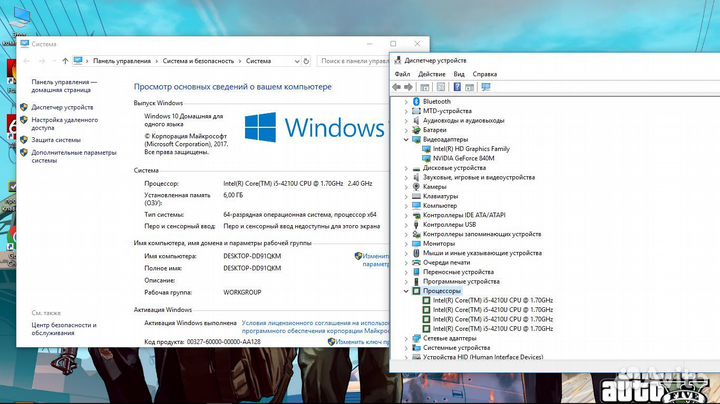Screen dimensions: 720x404
Task: Click the computer icon in address bar
Action: click(x=78, y=61)
